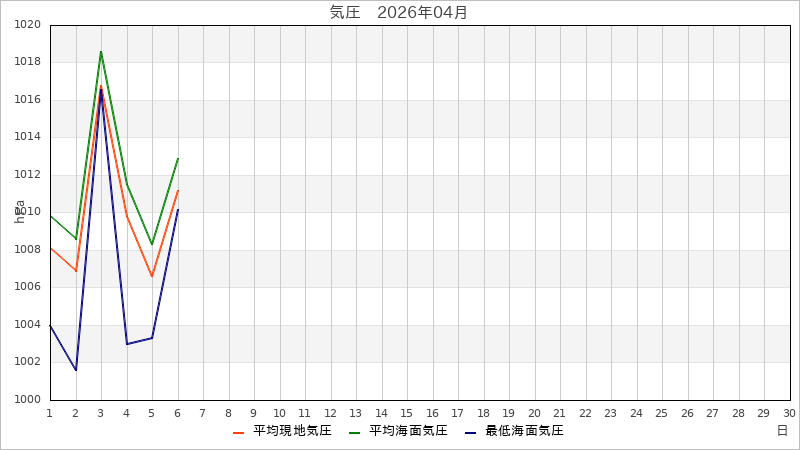The height and width of the screenshot is (450, 800).
Task: Select day 15 on the x-axis
Action: (407, 412)
